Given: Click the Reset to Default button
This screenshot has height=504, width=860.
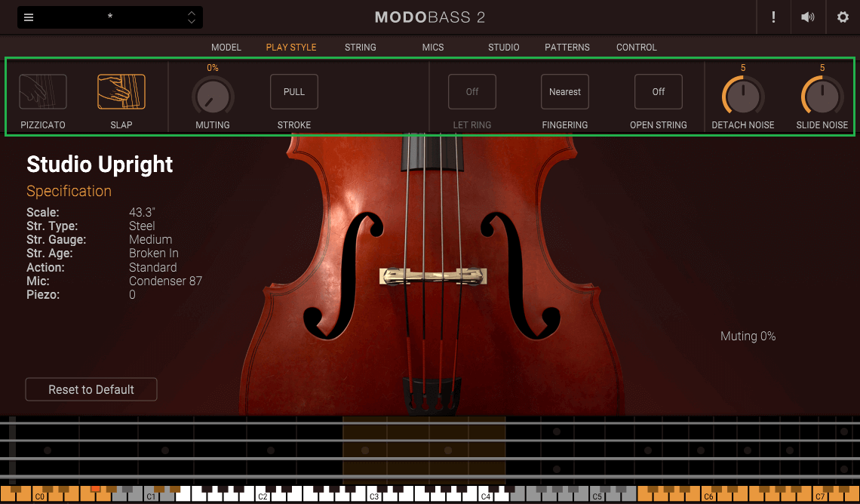Looking at the screenshot, I should tap(91, 389).
